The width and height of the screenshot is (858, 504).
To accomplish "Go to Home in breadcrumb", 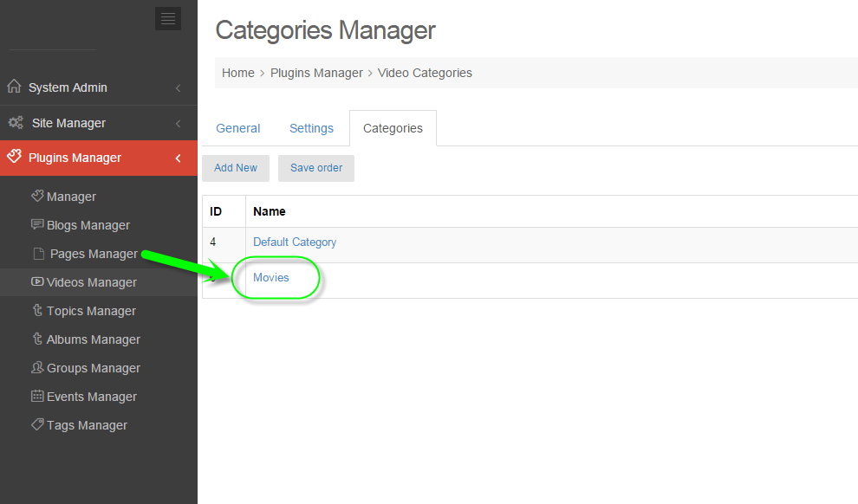I will coord(237,73).
